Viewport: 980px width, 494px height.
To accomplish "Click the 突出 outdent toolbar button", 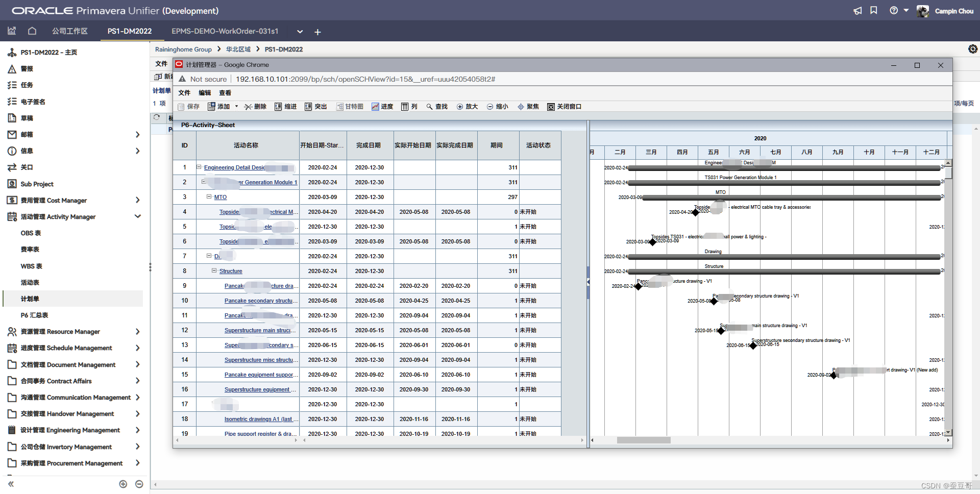I will click(x=316, y=107).
